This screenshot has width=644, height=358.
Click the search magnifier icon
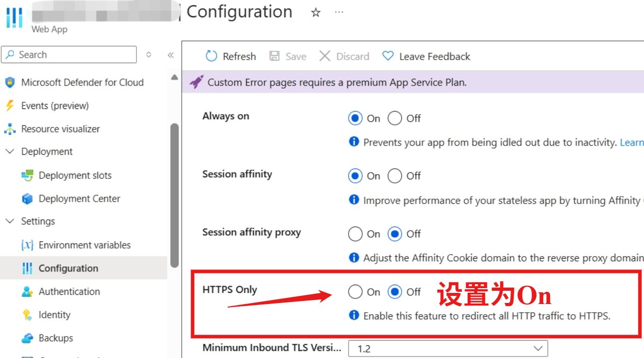tap(10, 54)
